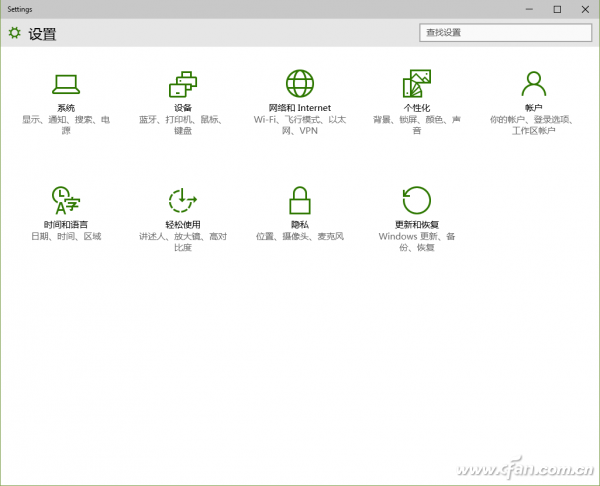Open the Accounts person icon
Viewport: 600px width, 486px height.
pos(534,83)
